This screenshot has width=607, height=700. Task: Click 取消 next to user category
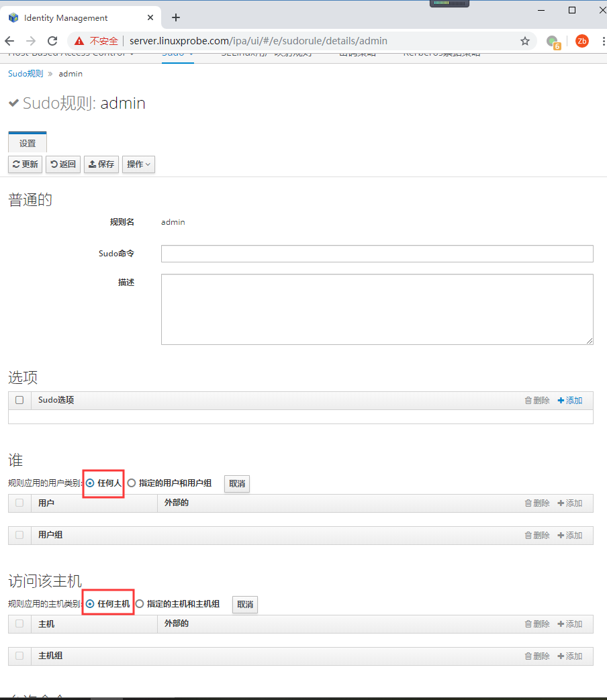[237, 484]
